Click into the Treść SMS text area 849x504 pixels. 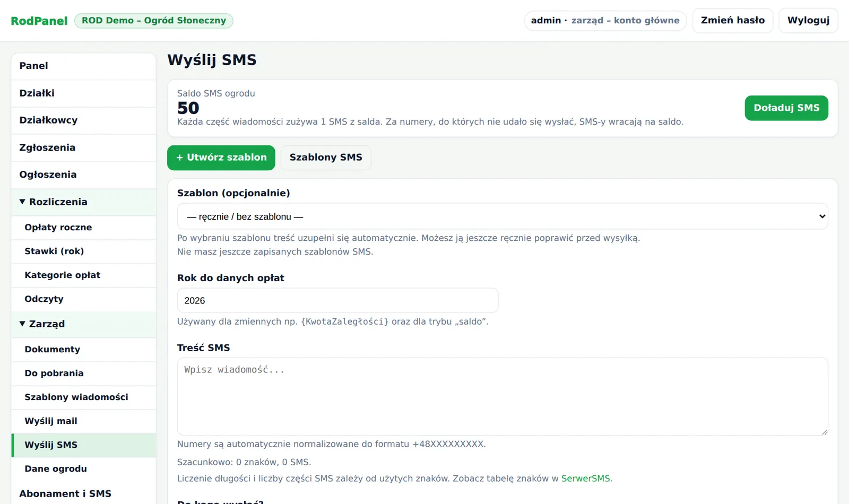tap(502, 396)
